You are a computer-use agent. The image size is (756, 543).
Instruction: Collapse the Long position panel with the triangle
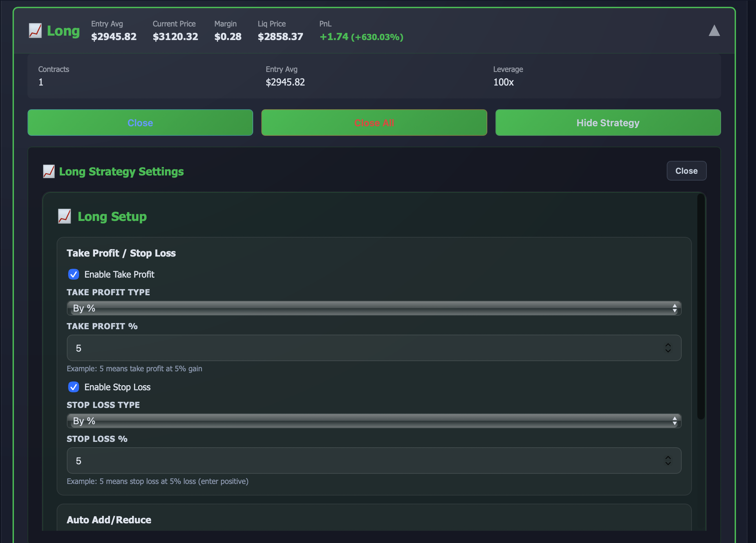pyautogui.click(x=714, y=31)
